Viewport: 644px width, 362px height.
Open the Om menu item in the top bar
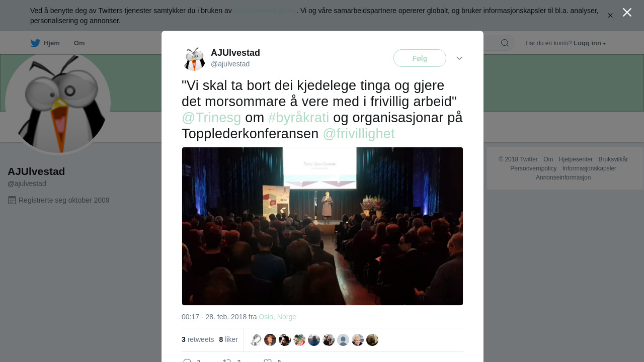pos(79,43)
